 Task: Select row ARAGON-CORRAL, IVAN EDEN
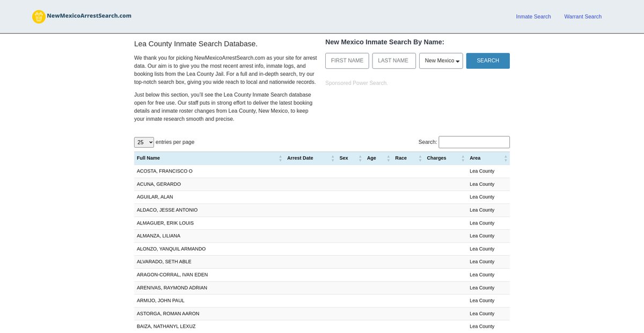[x=322, y=275]
